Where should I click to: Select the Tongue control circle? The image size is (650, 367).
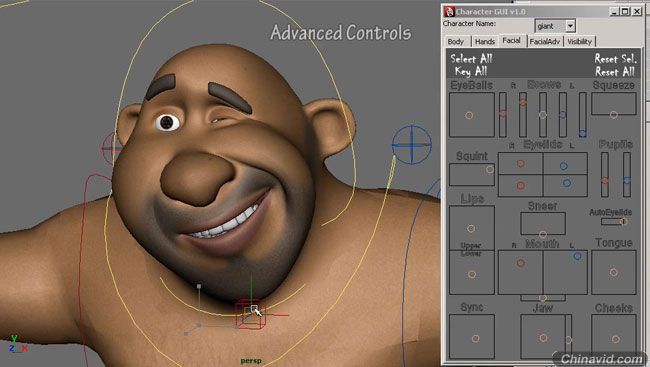coord(614,272)
